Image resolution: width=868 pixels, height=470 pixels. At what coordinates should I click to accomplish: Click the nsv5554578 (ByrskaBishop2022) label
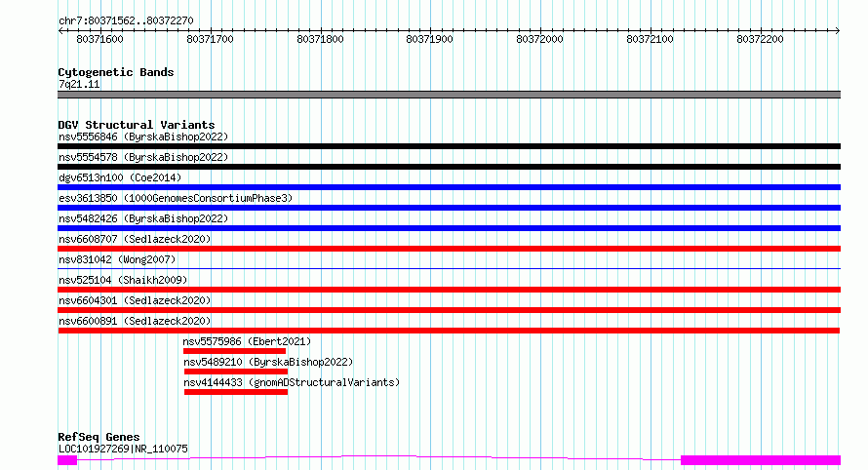[x=143, y=157]
